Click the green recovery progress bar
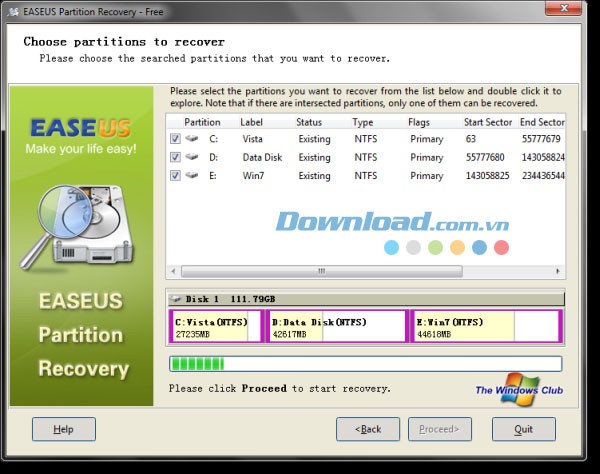Viewport: 600px width, 474px height. [365, 364]
